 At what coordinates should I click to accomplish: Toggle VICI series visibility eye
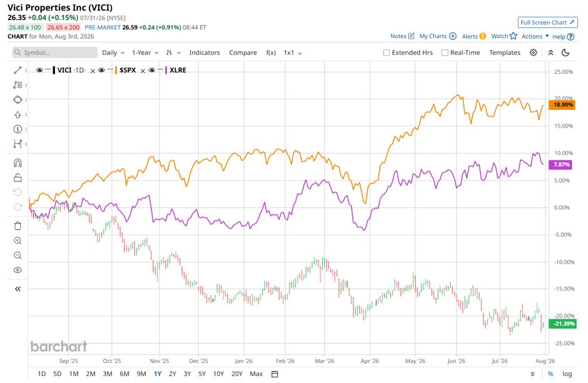pos(39,70)
